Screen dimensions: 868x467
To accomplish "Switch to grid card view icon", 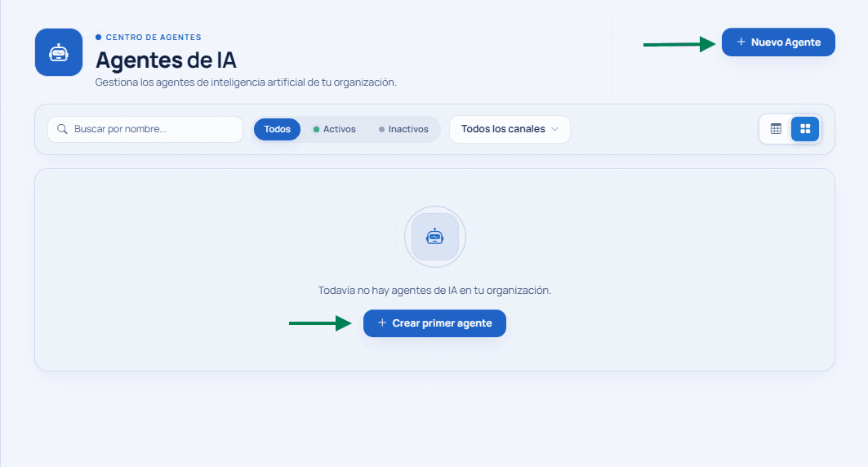I will [x=805, y=129].
